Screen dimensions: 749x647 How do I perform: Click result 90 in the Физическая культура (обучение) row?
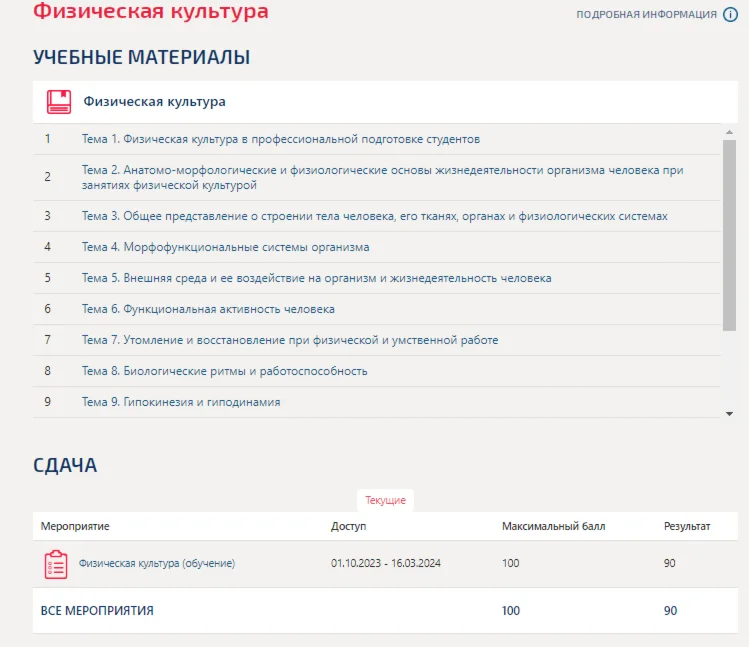[x=669, y=563]
